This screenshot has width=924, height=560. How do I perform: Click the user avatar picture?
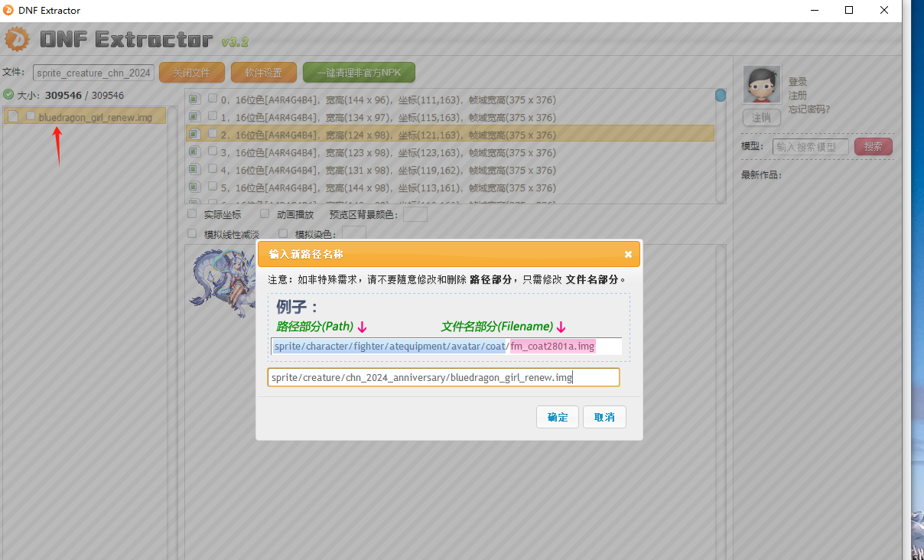762,84
